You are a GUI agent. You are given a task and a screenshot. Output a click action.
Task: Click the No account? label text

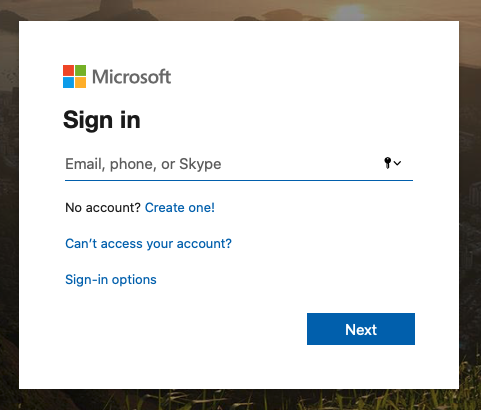point(103,208)
